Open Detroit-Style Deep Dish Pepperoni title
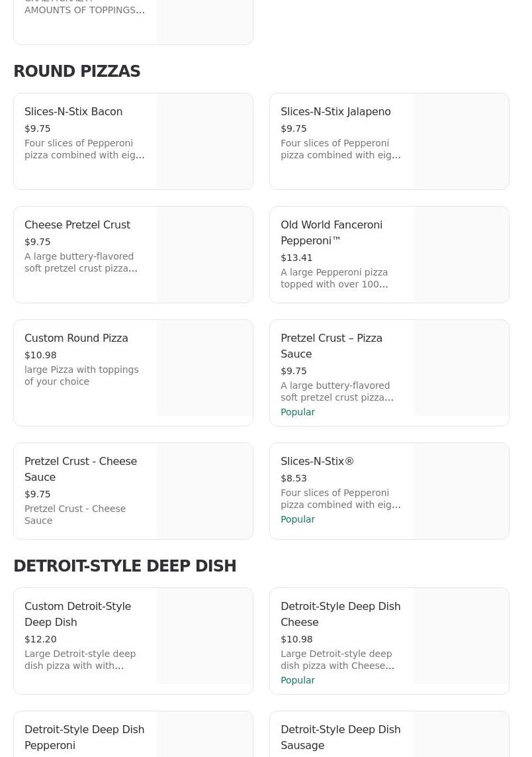The width and height of the screenshot is (532, 757). (84, 737)
